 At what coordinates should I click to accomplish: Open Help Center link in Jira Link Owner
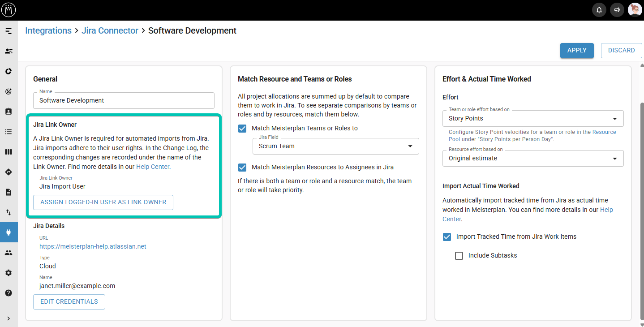pyautogui.click(x=153, y=167)
